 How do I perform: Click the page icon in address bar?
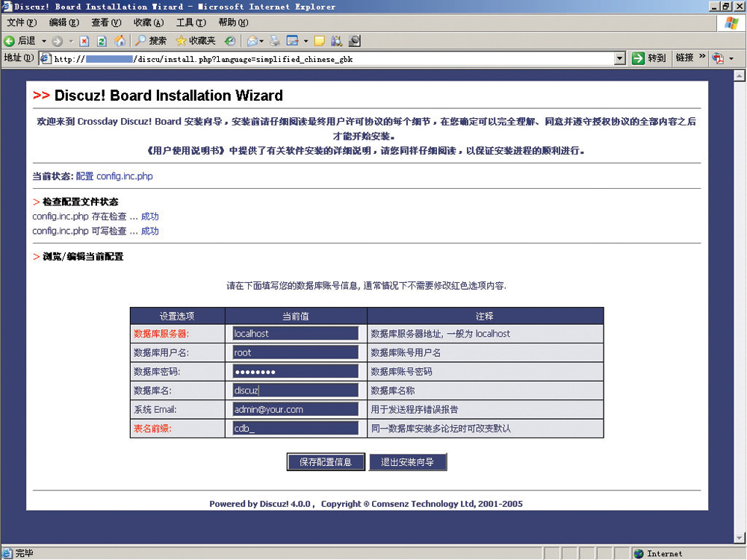tap(46, 58)
